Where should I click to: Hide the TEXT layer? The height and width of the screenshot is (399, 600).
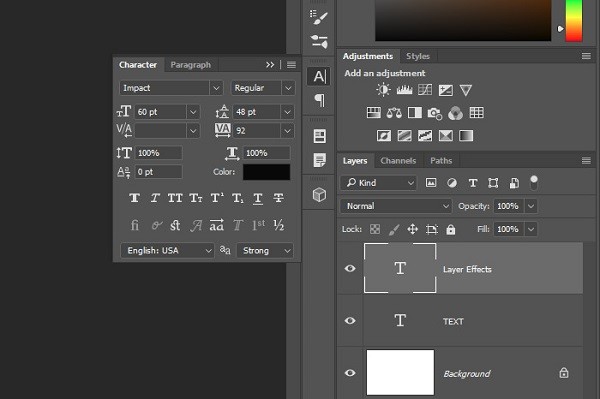(x=350, y=321)
